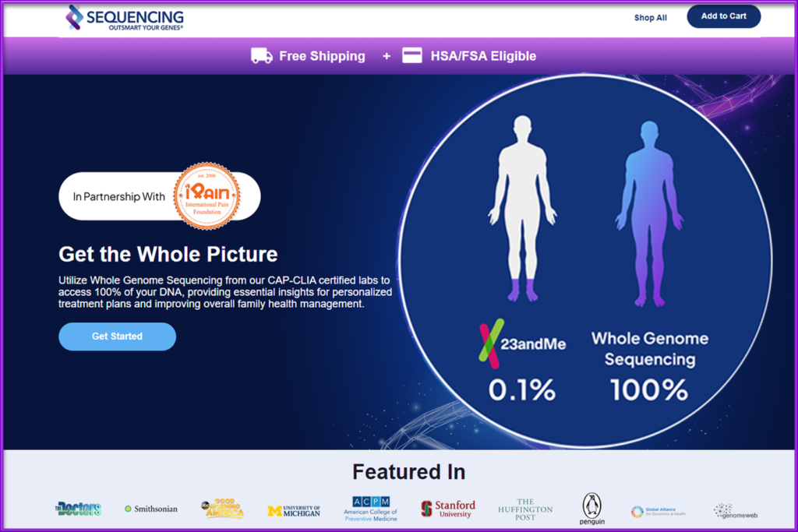Click The Huffington Post logo
The image size is (798, 532).
pos(524,507)
